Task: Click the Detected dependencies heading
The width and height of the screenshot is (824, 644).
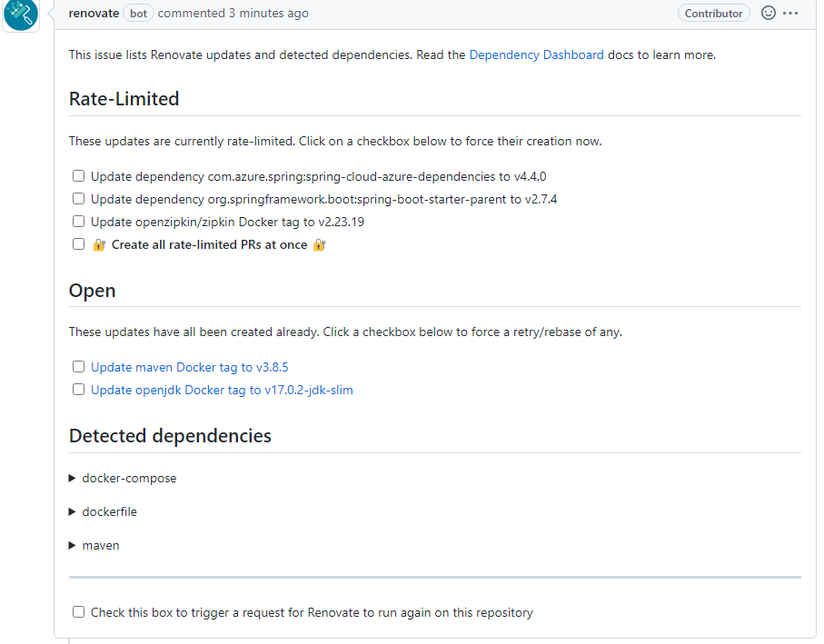Action: 170,436
